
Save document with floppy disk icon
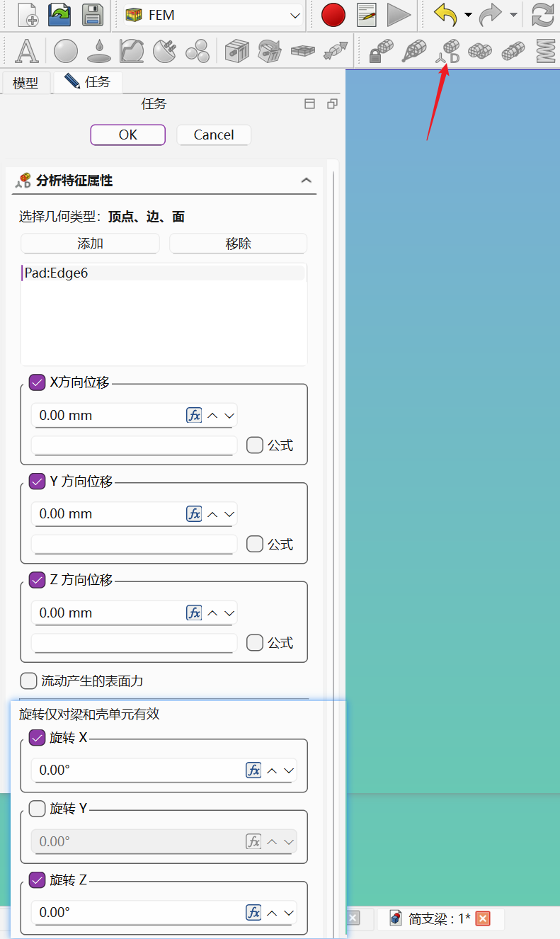pyautogui.click(x=92, y=15)
